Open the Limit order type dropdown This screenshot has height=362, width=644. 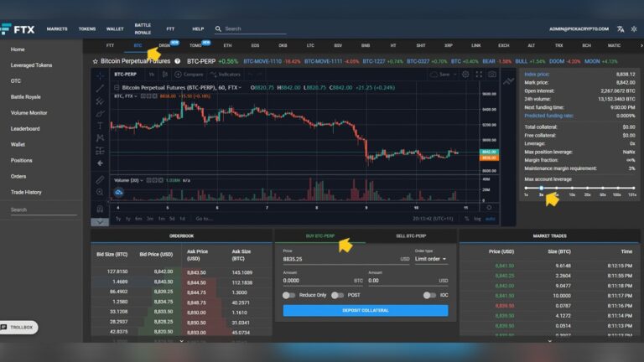tap(430, 259)
